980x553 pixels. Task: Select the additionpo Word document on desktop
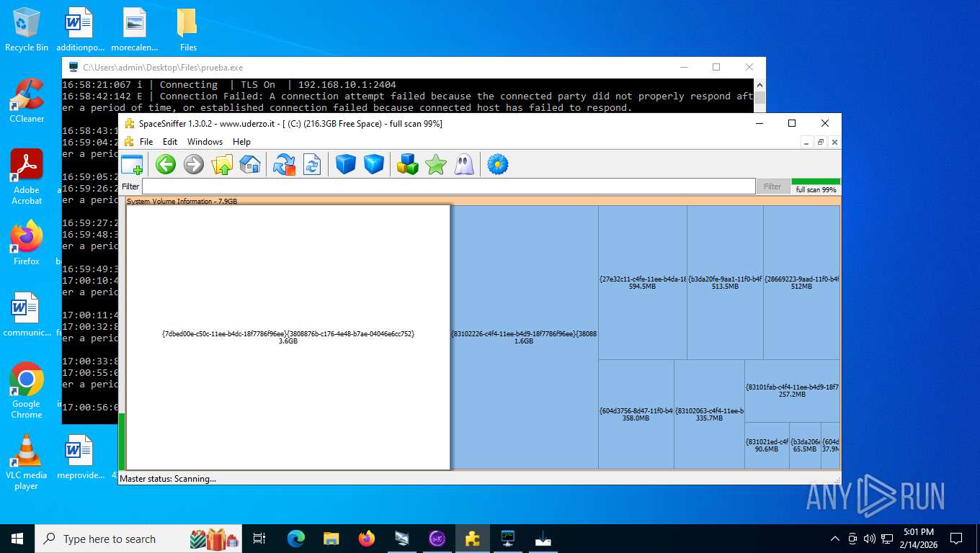(80, 30)
